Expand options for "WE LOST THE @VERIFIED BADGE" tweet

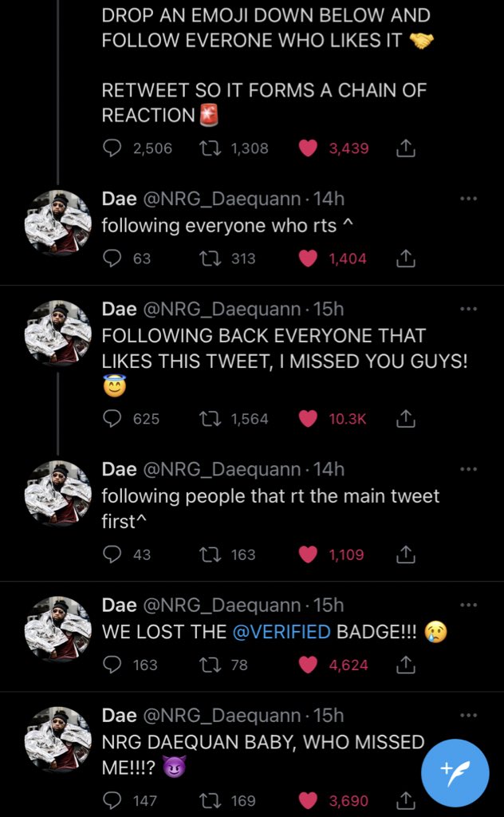(x=469, y=605)
